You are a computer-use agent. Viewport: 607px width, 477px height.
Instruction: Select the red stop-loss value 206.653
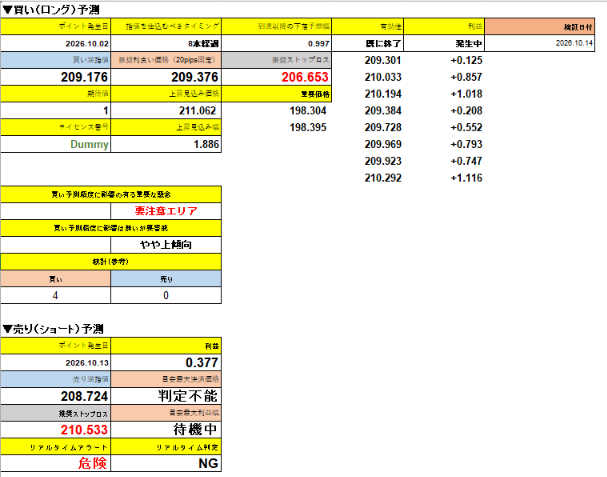[x=276, y=77]
